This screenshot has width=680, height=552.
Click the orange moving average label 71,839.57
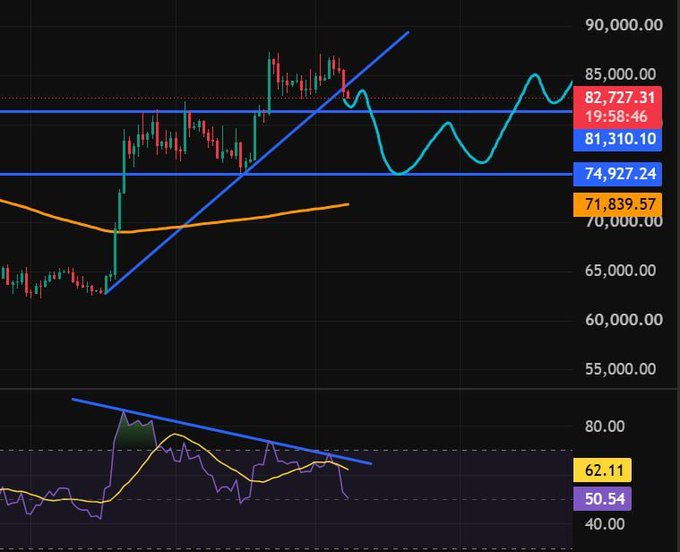click(618, 204)
